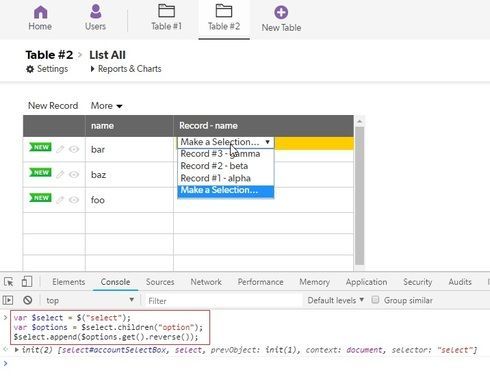This screenshot has width=490, height=384.
Task: Click the Record - name column header
Action: [263, 126]
